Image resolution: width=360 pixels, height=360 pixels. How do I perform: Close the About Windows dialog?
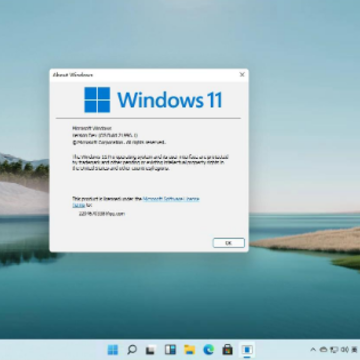coord(242,75)
